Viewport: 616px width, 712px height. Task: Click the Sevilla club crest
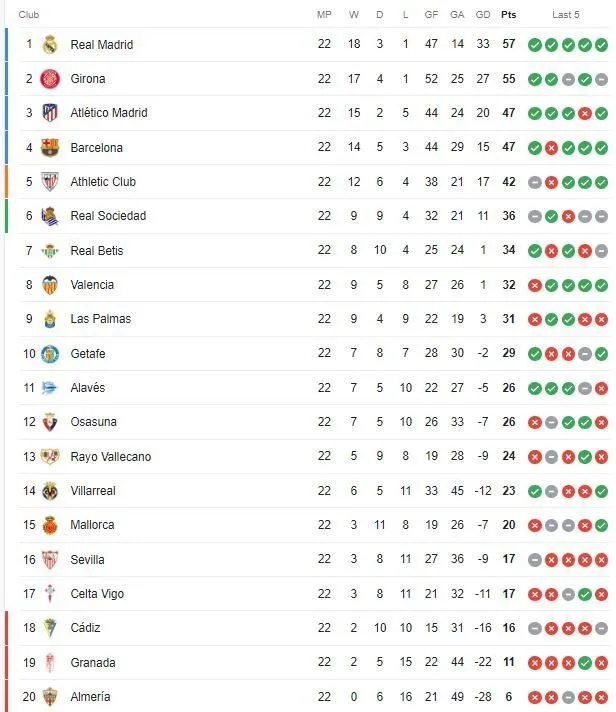point(50,559)
